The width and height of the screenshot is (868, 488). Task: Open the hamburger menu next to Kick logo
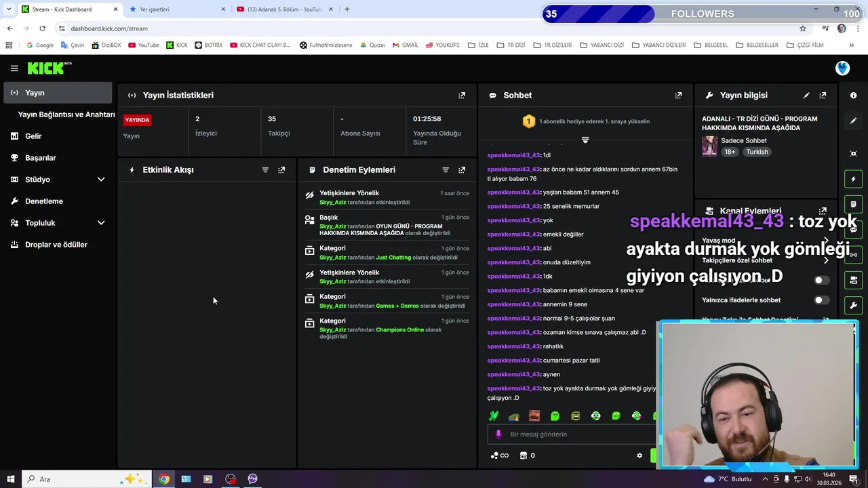point(14,68)
